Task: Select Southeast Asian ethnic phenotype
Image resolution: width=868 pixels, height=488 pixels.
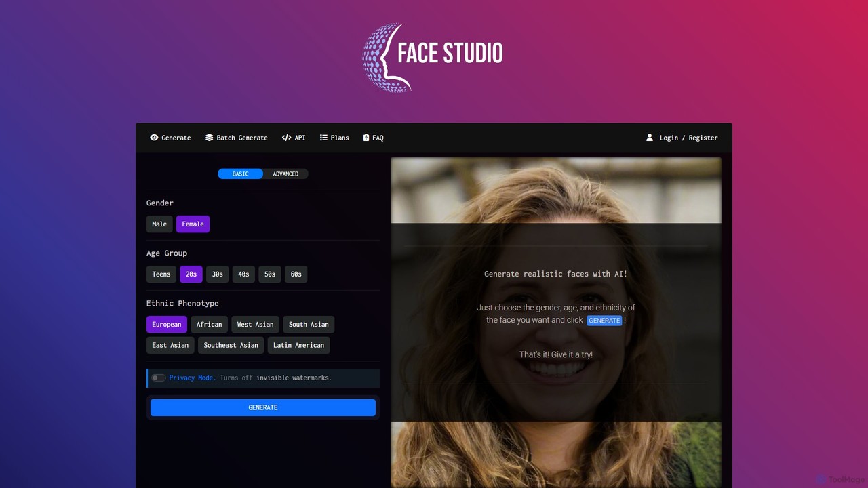Action: pyautogui.click(x=231, y=345)
